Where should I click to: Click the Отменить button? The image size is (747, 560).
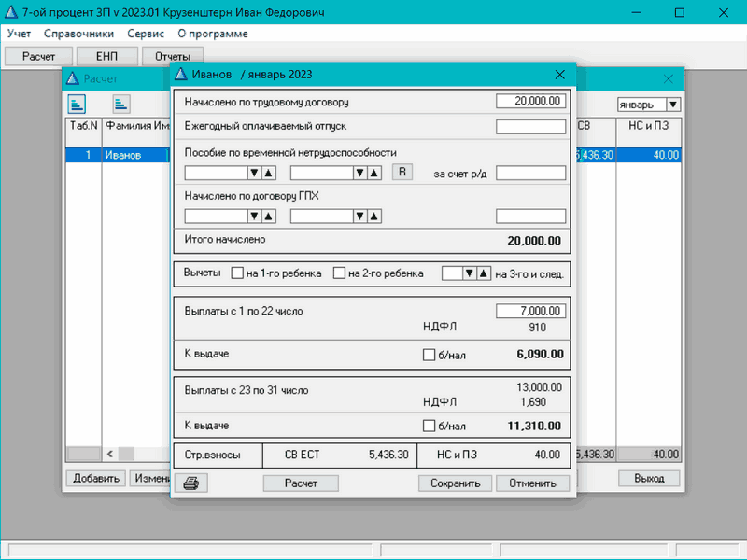click(532, 483)
